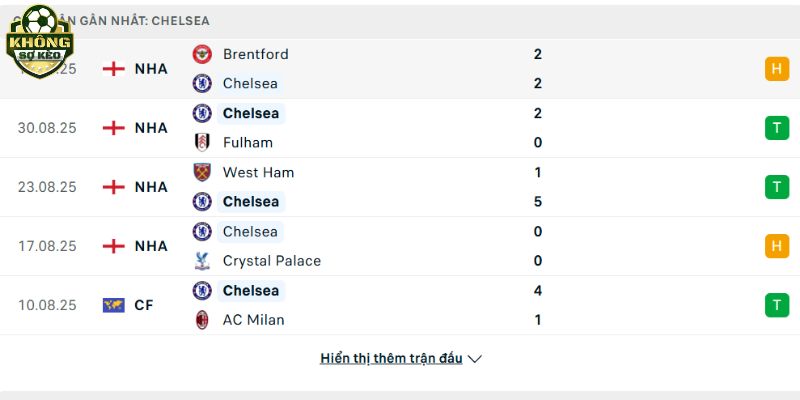Click the date 23.08.25 match row
This screenshot has width=800, height=400.
click(x=400, y=187)
